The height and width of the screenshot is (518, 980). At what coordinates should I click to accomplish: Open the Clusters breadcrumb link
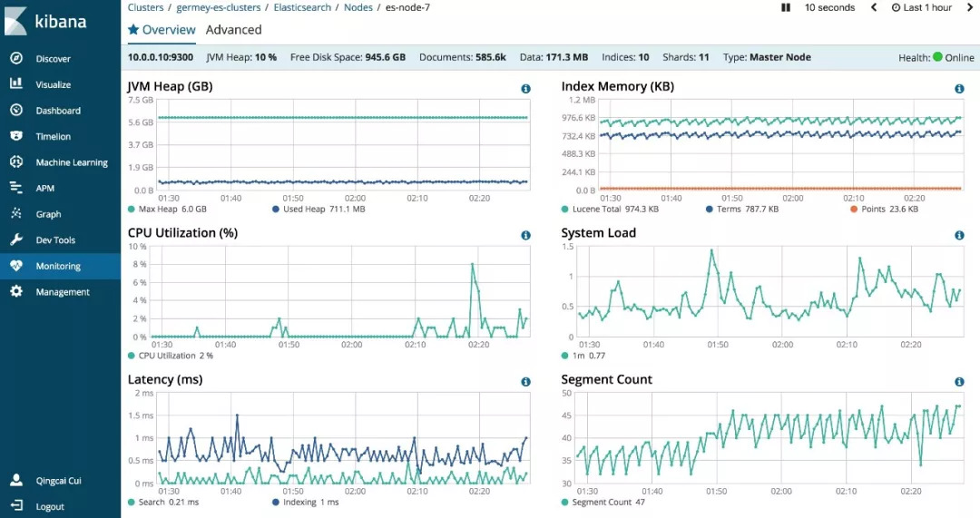[145, 7]
